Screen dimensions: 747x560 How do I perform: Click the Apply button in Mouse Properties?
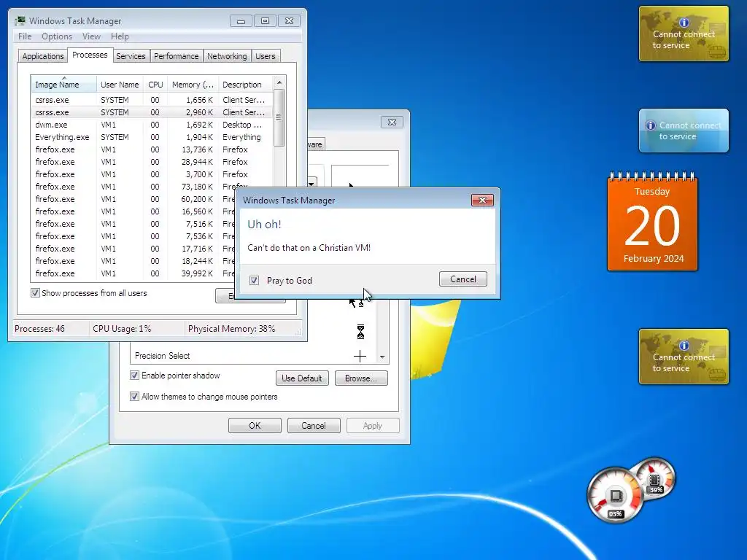pos(373,425)
